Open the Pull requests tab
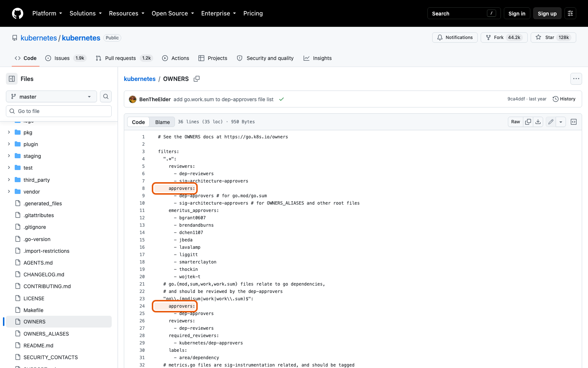588x368 pixels. point(124,58)
